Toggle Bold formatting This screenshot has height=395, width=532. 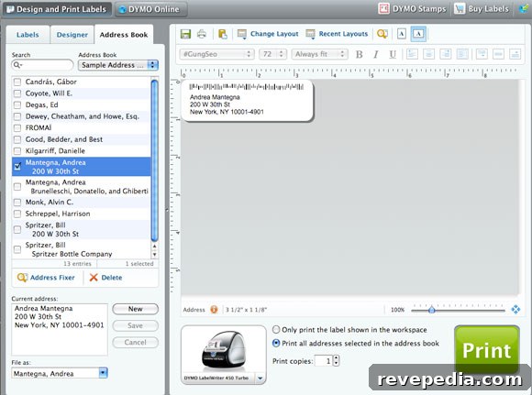359,54
